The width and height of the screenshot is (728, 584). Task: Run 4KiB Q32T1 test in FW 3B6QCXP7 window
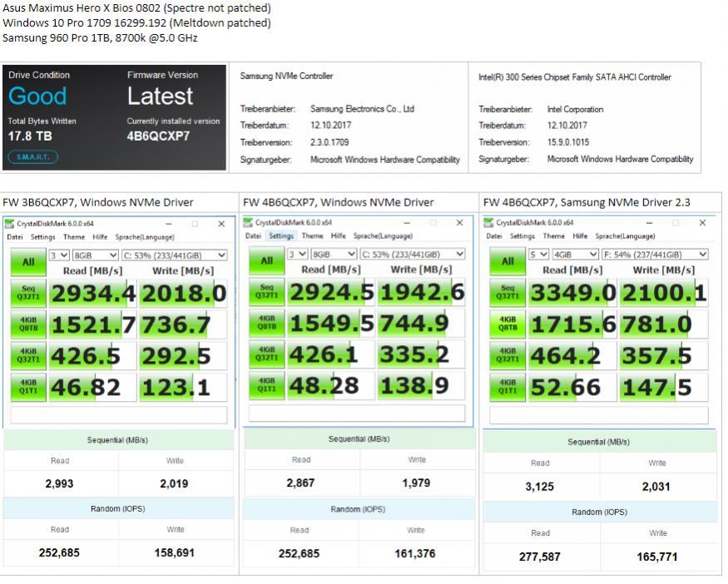[x=28, y=355]
